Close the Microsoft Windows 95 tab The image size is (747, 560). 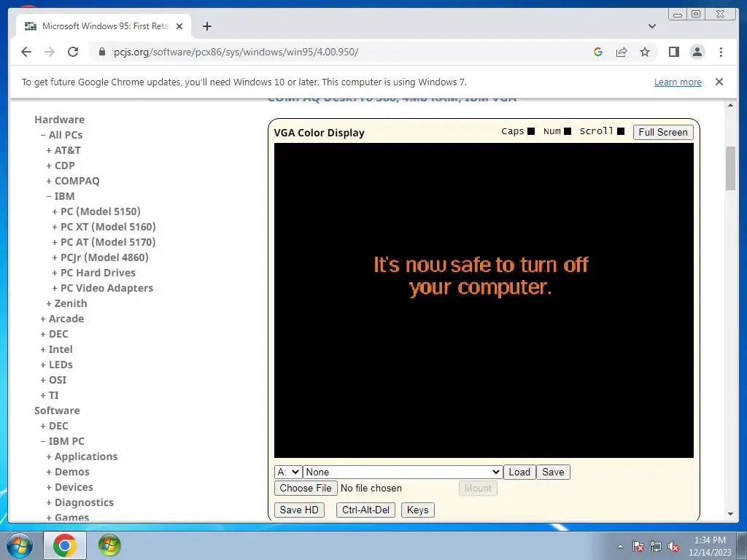(x=179, y=26)
